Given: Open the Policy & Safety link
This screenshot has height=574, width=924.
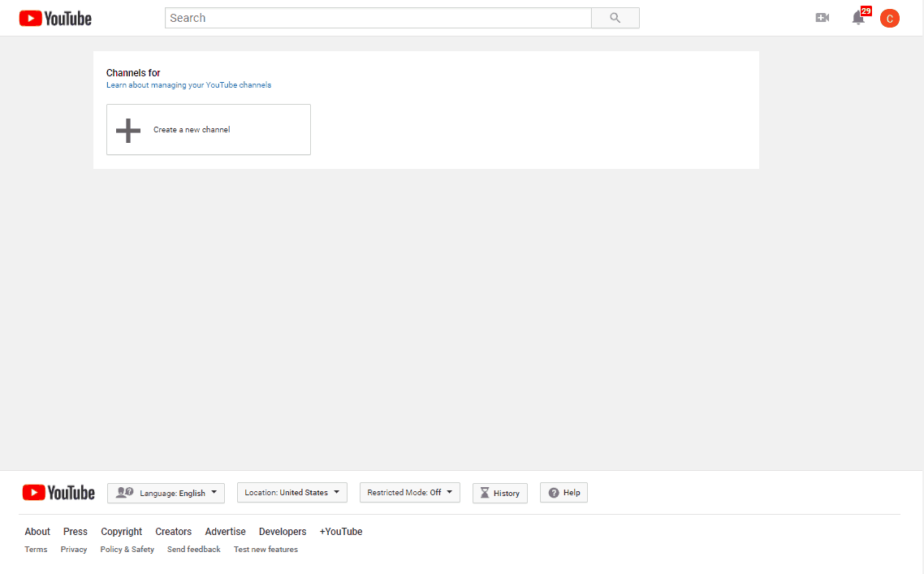Looking at the screenshot, I should (127, 550).
